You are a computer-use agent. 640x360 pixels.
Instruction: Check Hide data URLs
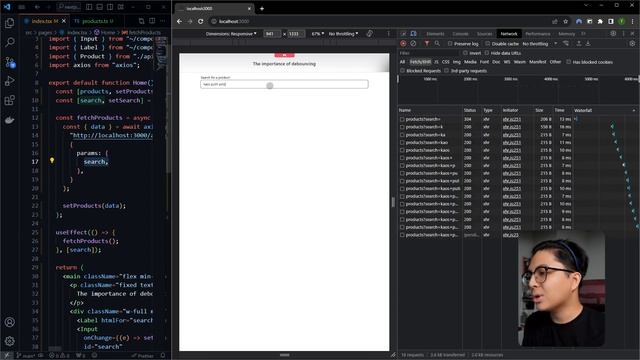(x=487, y=53)
